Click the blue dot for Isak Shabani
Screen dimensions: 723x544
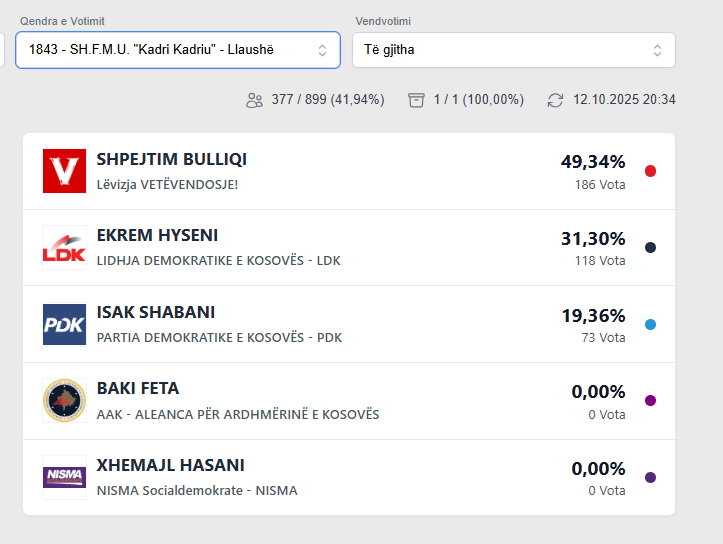(650, 324)
